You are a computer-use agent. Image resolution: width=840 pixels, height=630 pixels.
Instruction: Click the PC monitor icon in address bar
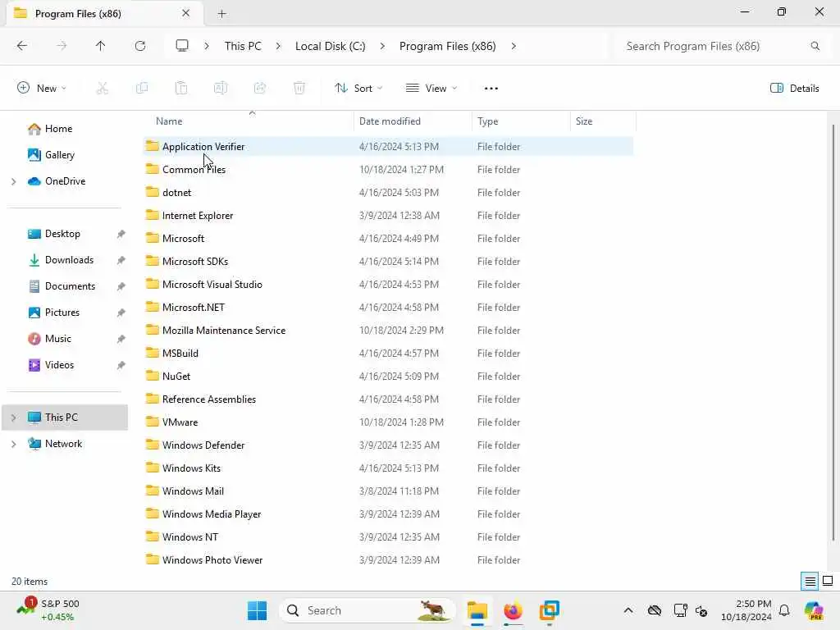tap(182, 46)
